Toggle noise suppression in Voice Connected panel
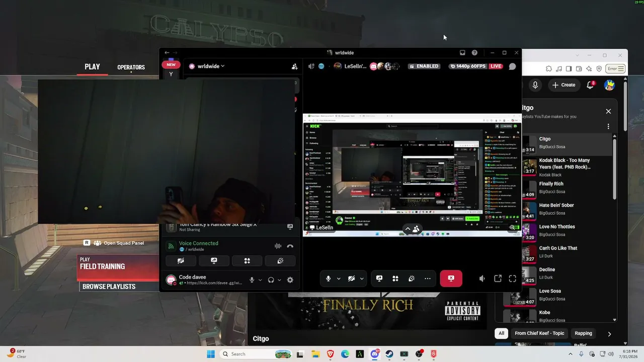 pos(278,246)
